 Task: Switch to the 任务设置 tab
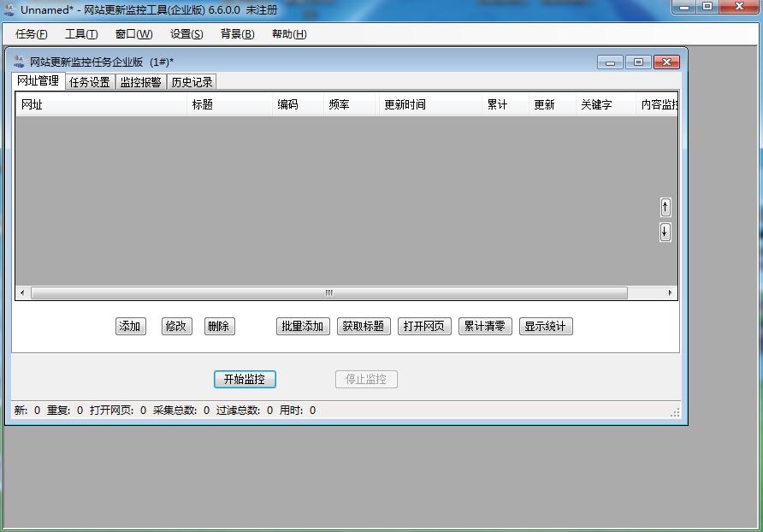(x=90, y=82)
